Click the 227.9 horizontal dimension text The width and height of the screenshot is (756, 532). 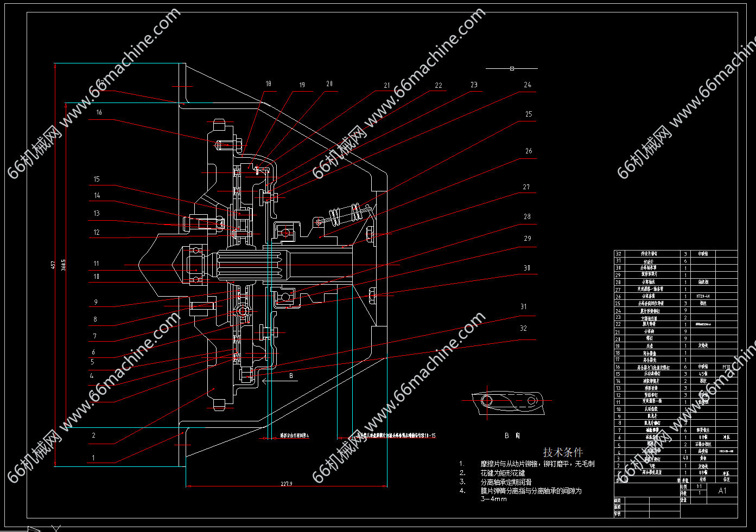point(287,484)
